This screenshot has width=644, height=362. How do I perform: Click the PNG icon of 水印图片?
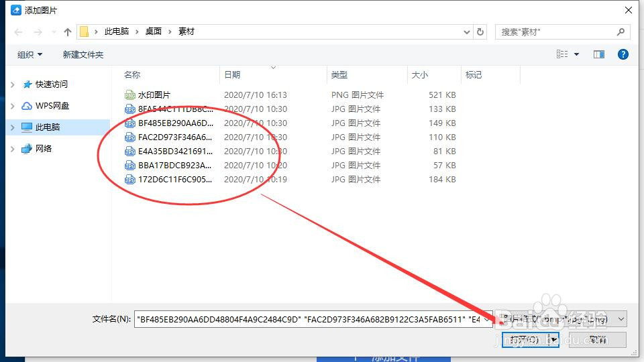tap(129, 95)
